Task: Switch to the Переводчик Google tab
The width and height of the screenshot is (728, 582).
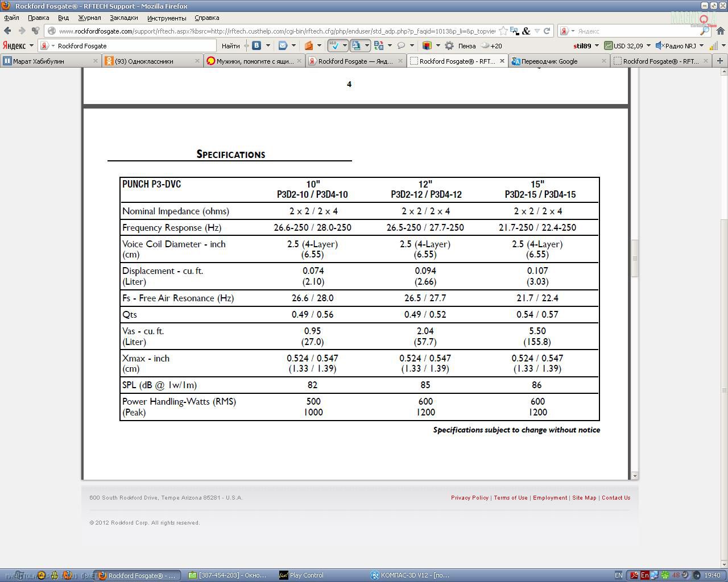Action: (559, 61)
